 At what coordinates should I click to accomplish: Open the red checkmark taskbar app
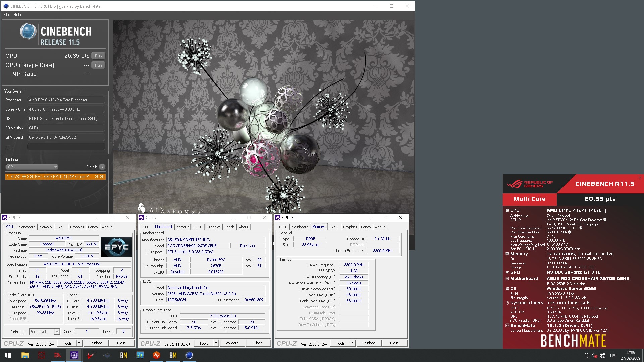pyautogui.click(x=91, y=355)
